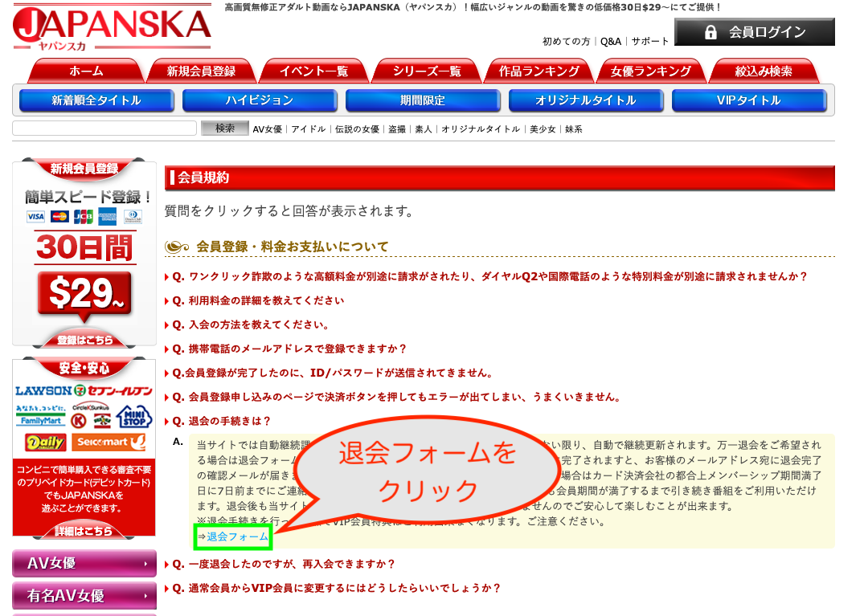Select the ハイビジョン blue menu button
This screenshot has width=860, height=616.
pyautogui.click(x=259, y=100)
